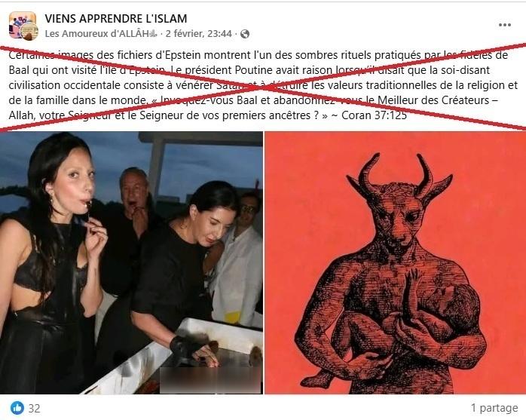This screenshot has width=526, height=420.
Task: Open the left photo of people at table
Action: point(131,262)
